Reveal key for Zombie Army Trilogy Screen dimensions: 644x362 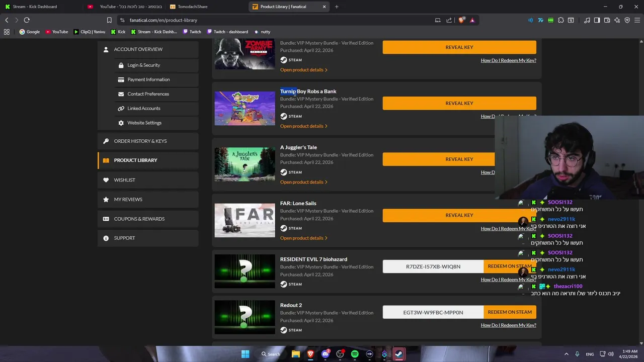pyautogui.click(x=459, y=47)
